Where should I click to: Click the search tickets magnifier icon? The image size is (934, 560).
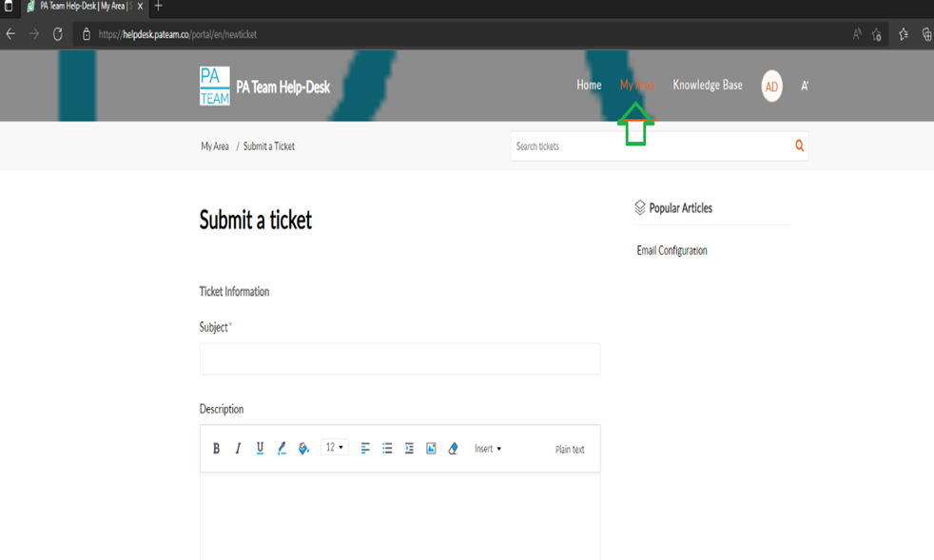click(799, 146)
